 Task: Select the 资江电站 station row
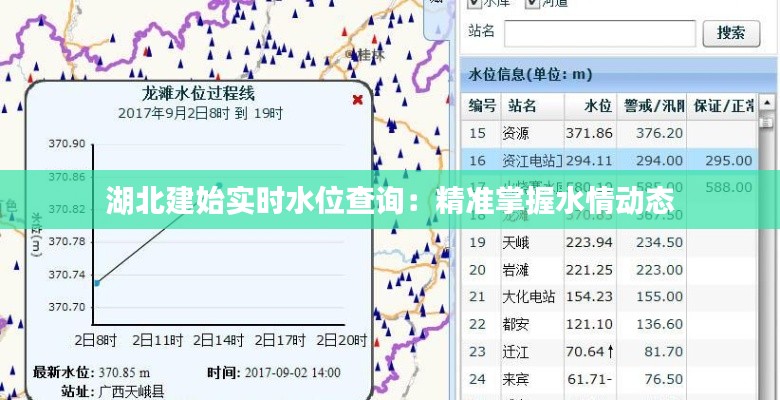tap(609, 161)
